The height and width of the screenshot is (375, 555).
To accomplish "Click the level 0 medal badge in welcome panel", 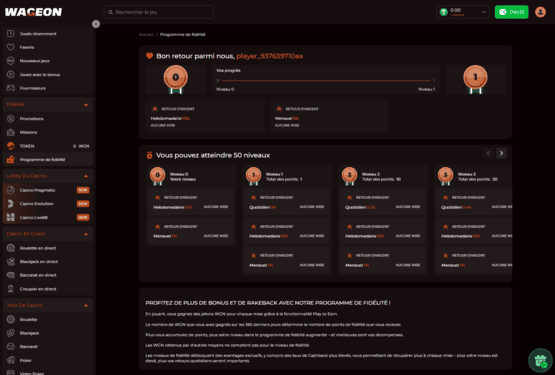I will [176, 79].
